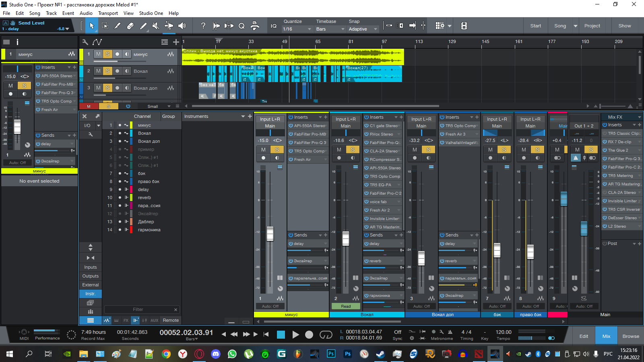Open the Transport menu
This screenshot has height=362, width=644.
pos(108,13)
